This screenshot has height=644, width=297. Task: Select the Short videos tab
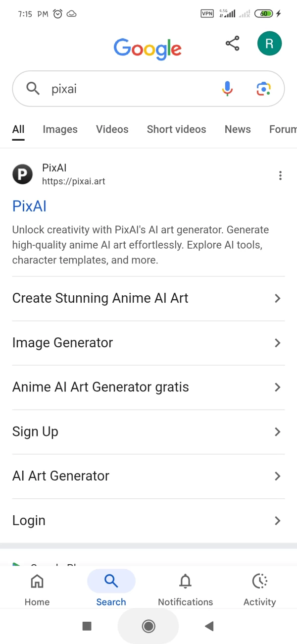[x=176, y=129]
